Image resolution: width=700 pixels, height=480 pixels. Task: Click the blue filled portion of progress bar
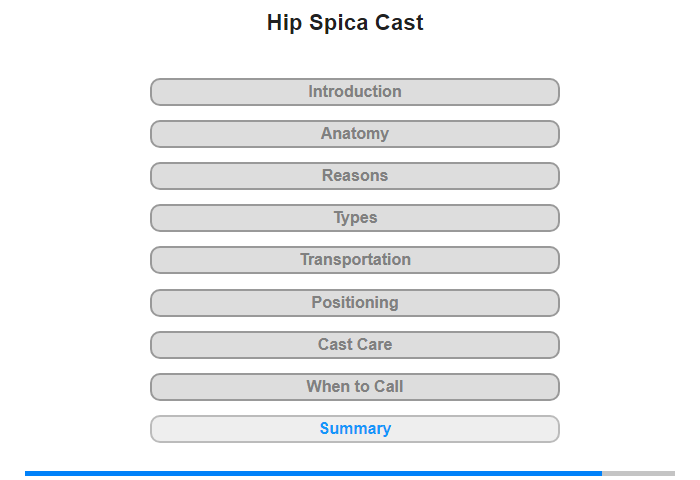313,473
